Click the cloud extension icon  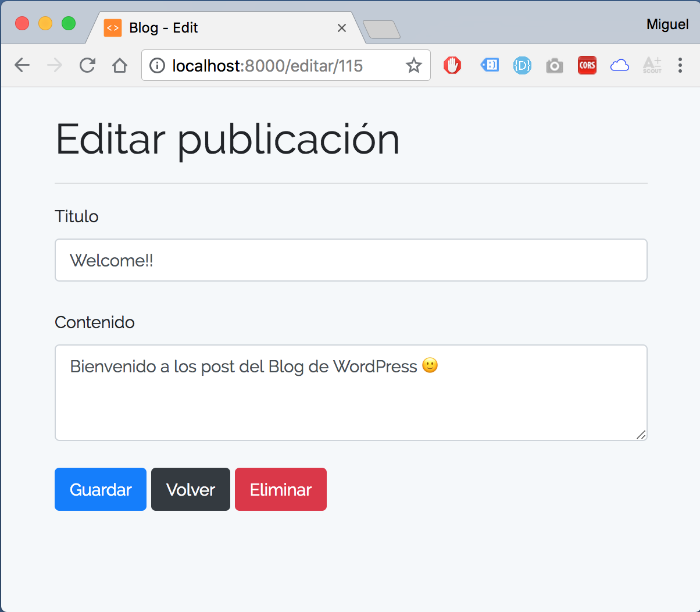[x=620, y=65]
